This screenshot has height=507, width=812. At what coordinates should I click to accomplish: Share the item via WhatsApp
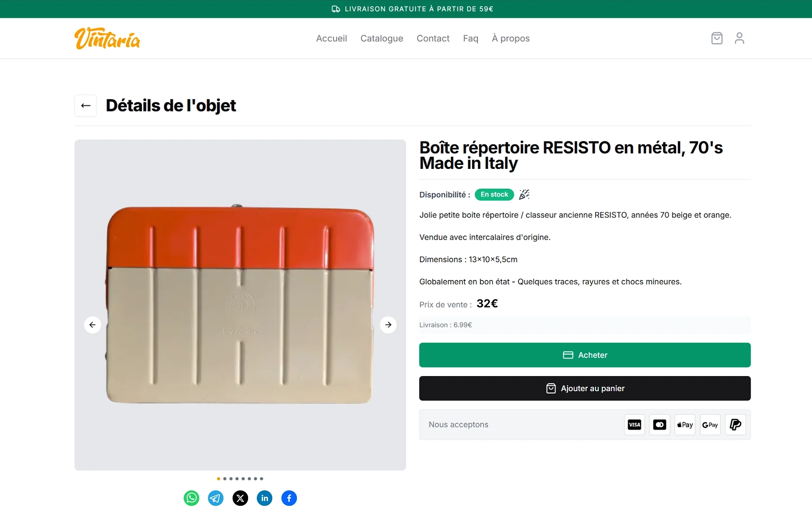pos(192,498)
